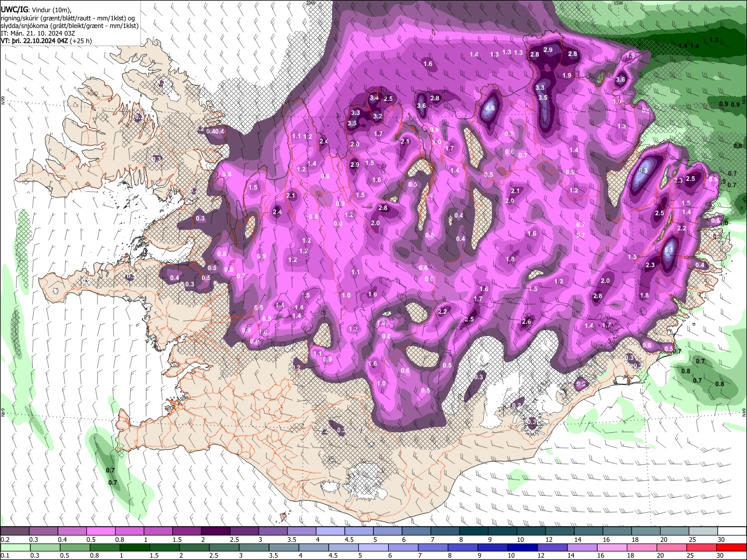Click the crimson-pink swatch labeled 25 in the rain scale

point(701,547)
